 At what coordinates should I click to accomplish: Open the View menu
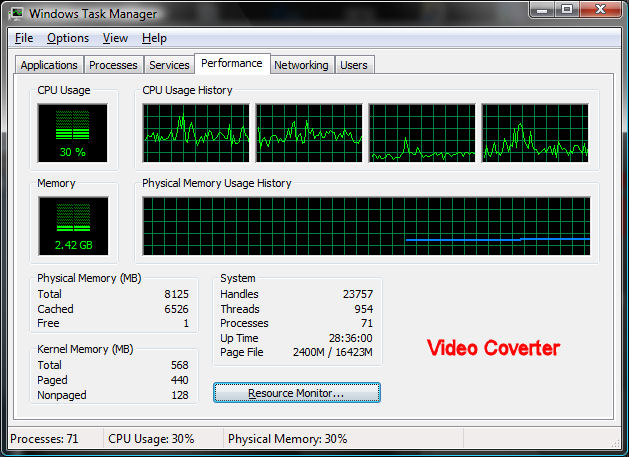115,38
